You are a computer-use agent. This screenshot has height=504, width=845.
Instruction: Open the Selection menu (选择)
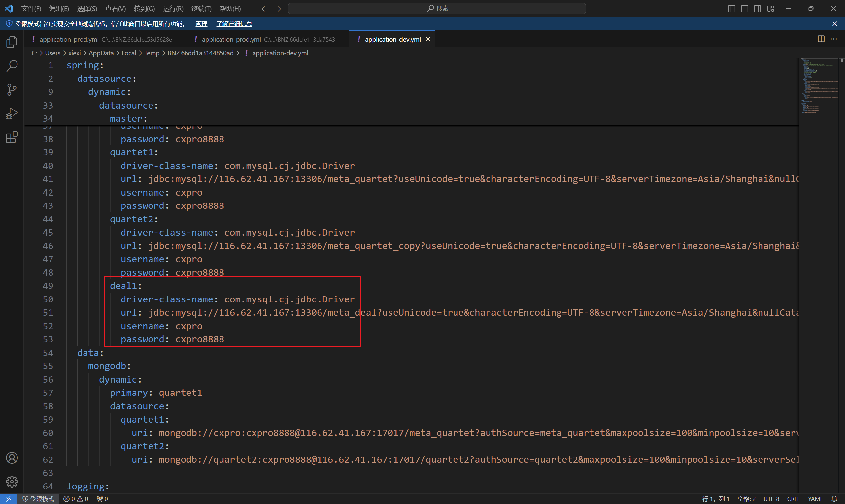[87, 9]
